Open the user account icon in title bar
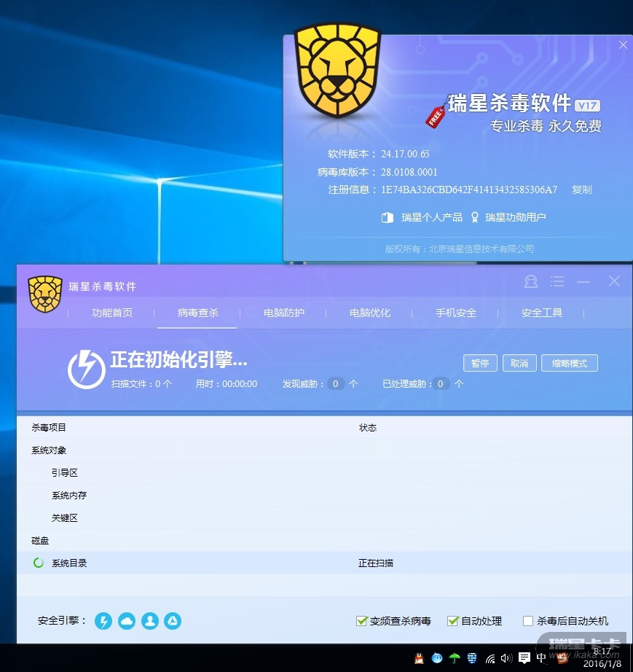The width and height of the screenshot is (633, 672). click(530, 281)
